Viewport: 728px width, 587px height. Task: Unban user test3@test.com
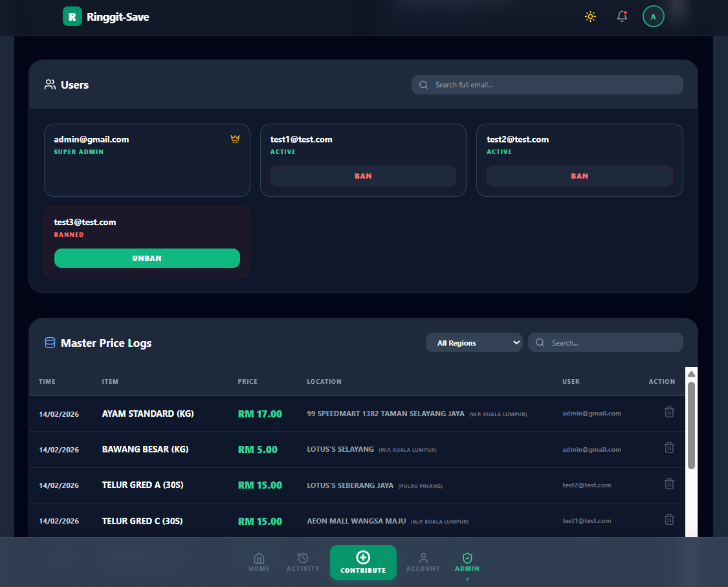(x=147, y=258)
